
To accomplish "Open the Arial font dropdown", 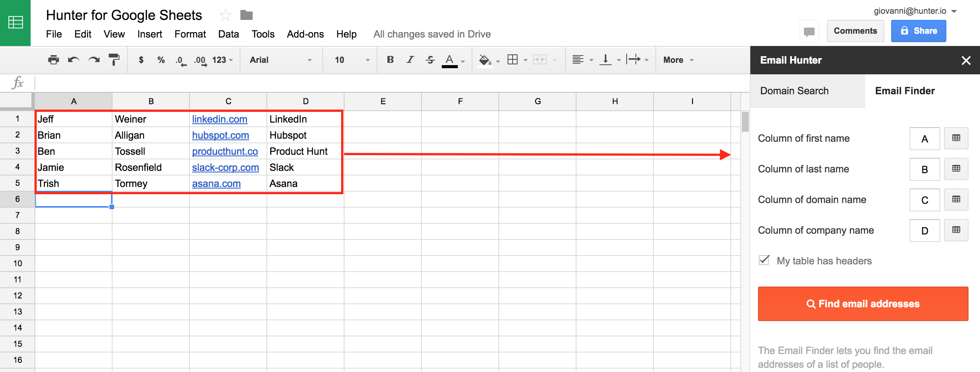I will (281, 60).
